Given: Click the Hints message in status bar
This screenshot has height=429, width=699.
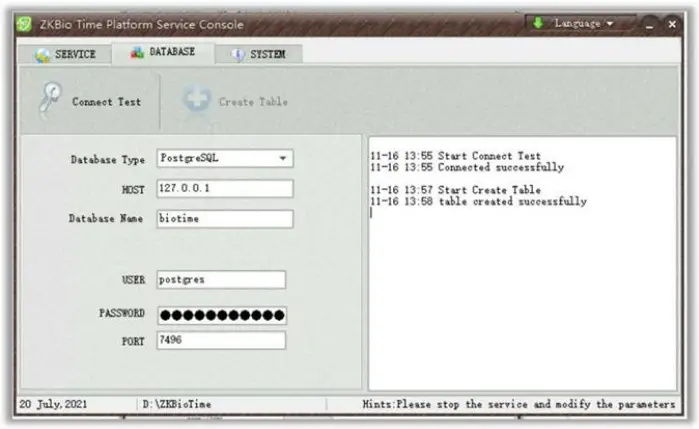Looking at the screenshot, I should point(518,404).
